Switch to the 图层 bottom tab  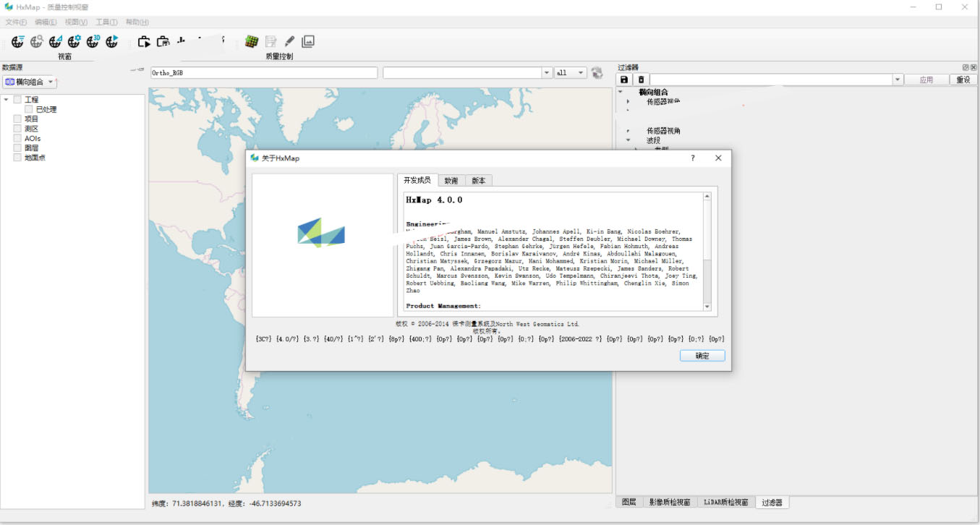(x=629, y=502)
